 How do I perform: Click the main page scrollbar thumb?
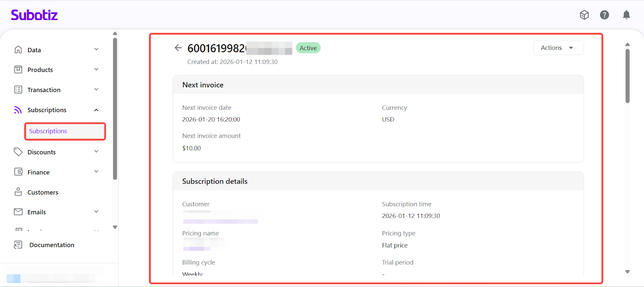point(627,76)
